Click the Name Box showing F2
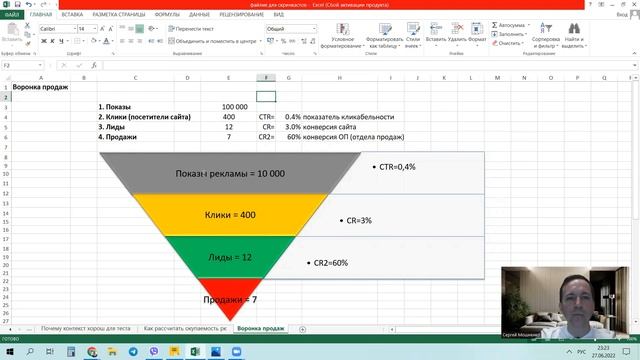Screen dimensions: 640x360 (x=22, y=65)
